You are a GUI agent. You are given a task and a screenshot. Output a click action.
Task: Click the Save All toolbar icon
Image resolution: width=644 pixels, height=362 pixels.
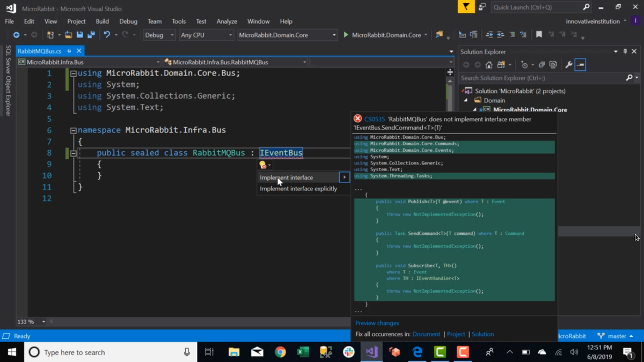91,35
